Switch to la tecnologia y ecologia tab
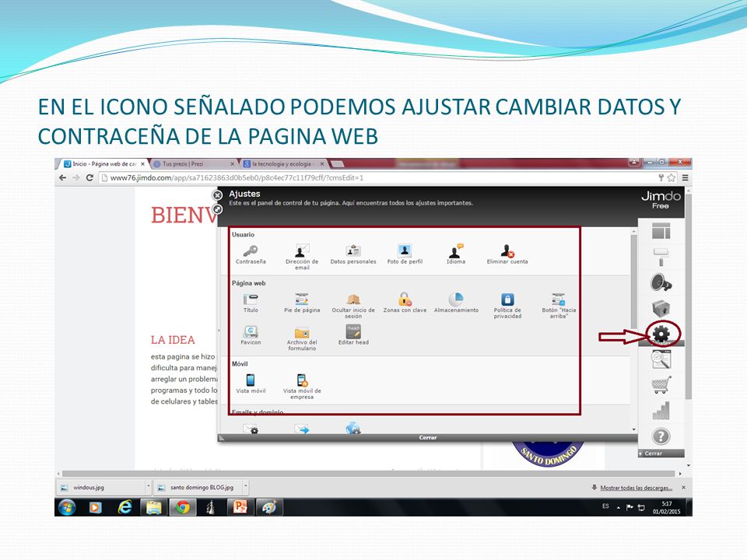 coord(284,164)
